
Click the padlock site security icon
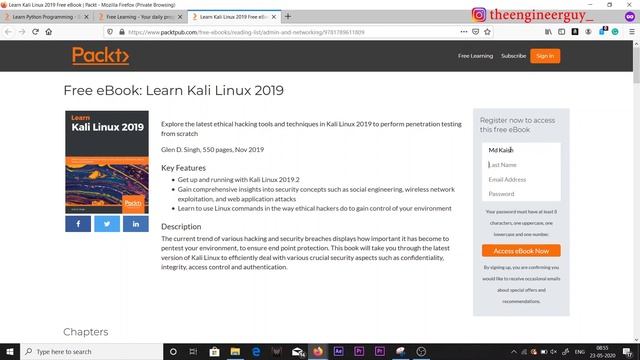pos(122,32)
